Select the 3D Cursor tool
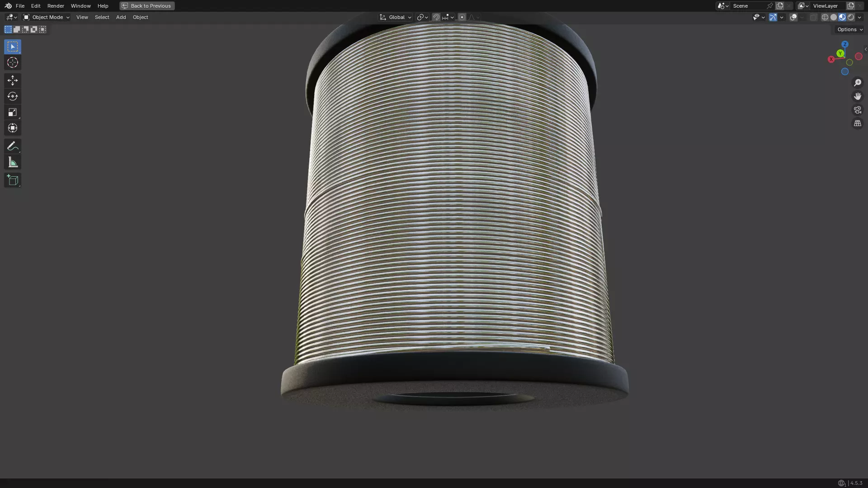The width and height of the screenshot is (868, 488). click(13, 62)
